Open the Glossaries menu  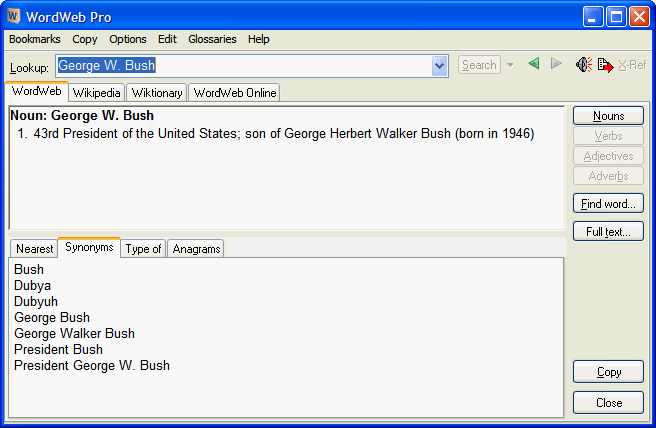[x=212, y=39]
